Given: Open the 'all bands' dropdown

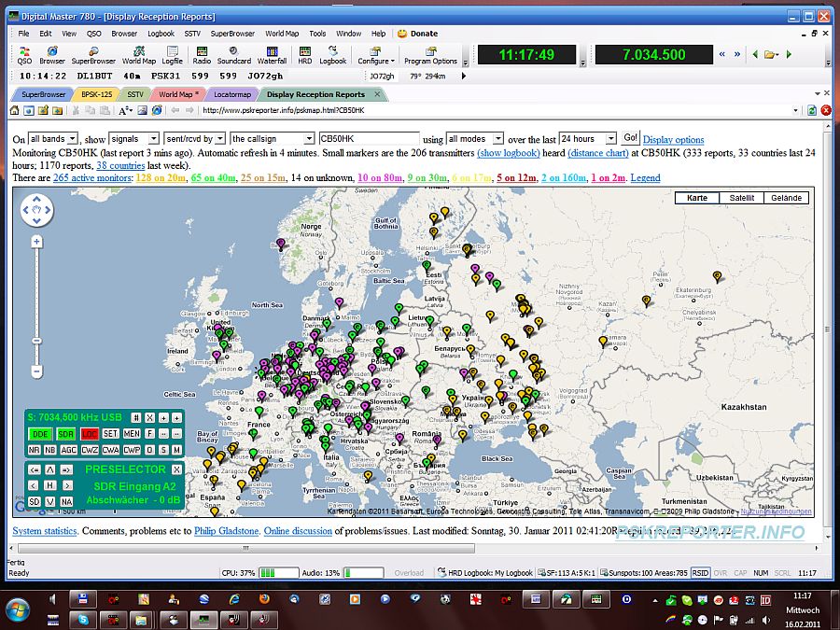Looking at the screenshot, I should point(53,139).
